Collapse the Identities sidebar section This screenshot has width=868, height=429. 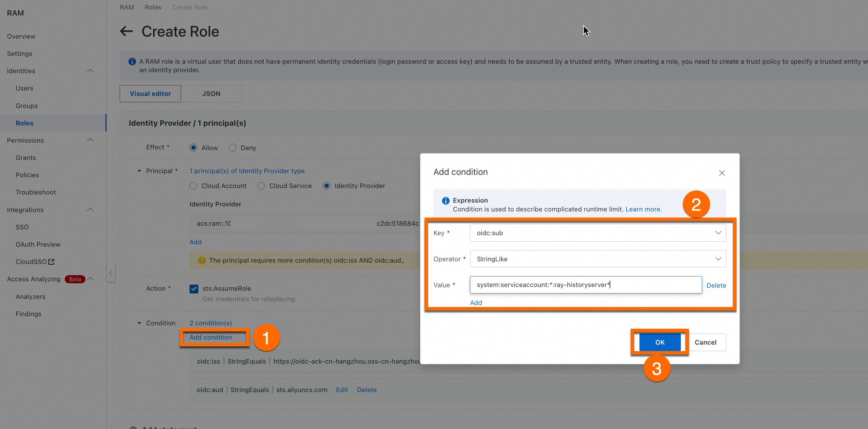(x=90, y=71)
